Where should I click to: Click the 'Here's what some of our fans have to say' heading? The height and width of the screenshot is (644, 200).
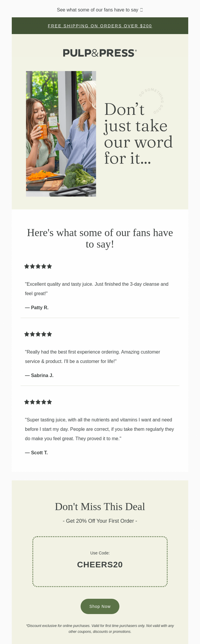click(100, 238)
